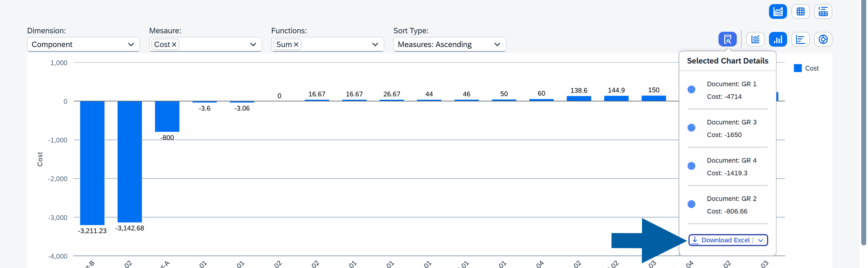Switch to chart view icon
868x268 pixels.
tap(778, 11)
